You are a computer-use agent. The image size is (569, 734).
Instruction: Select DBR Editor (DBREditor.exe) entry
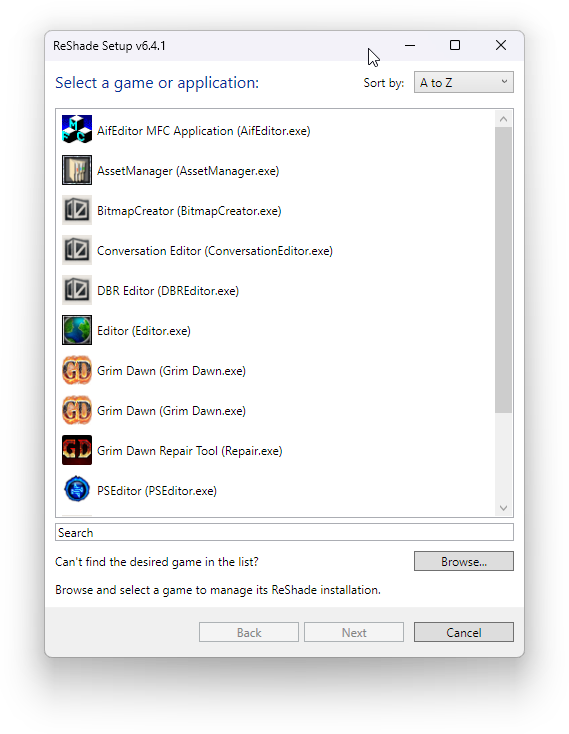coord(168,291)
